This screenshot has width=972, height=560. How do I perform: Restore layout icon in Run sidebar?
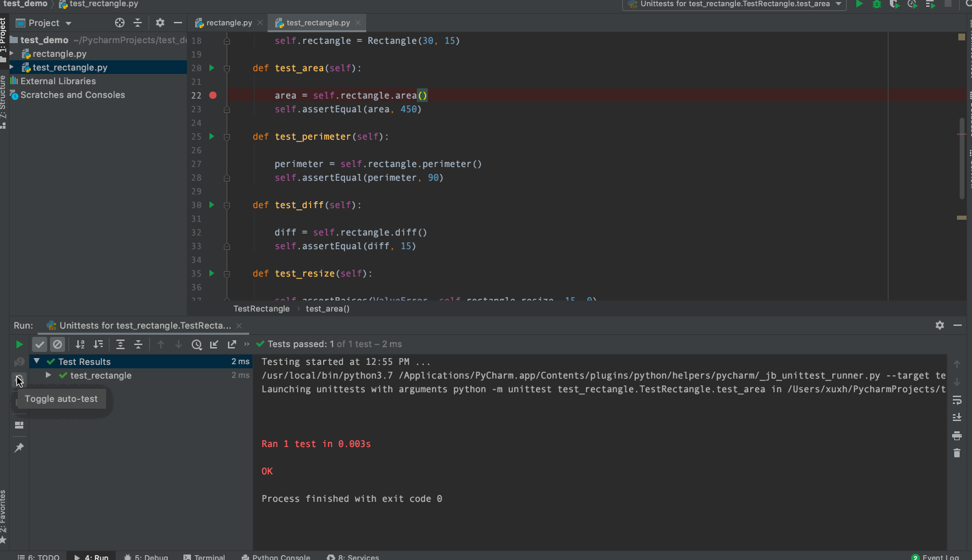(x=19, y=425)
